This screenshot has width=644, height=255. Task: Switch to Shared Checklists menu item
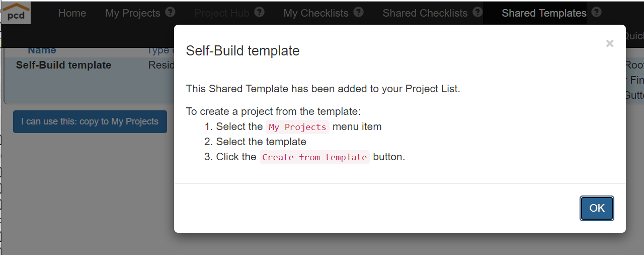(425, 13)
